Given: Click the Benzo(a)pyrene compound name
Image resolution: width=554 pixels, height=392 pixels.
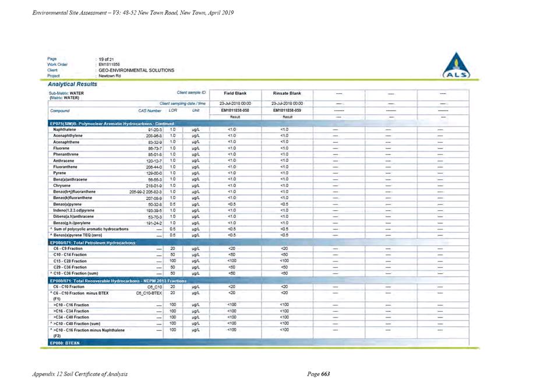Looking at the screenshot, I should click(x=68, y=204).
